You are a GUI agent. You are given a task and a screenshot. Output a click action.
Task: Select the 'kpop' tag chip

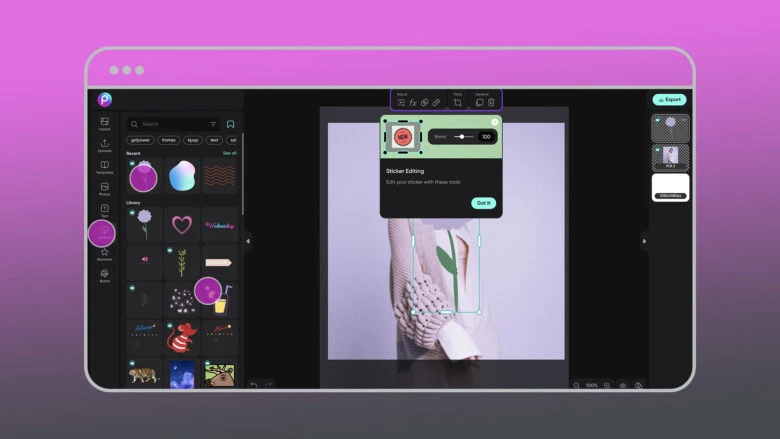(x=192, y=140)
